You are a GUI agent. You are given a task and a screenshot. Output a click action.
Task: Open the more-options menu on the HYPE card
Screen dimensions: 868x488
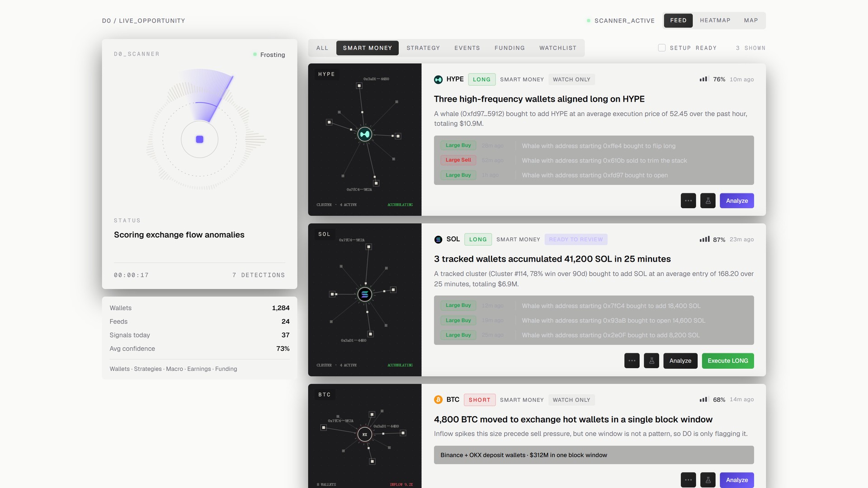click(x=688, y=201)
